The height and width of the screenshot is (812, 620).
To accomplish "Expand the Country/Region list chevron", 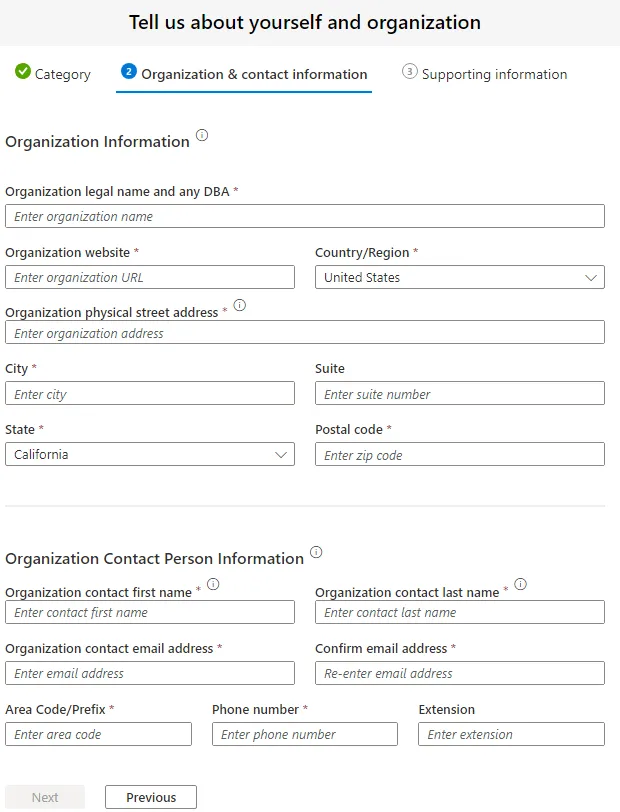I will pos(594,277).
